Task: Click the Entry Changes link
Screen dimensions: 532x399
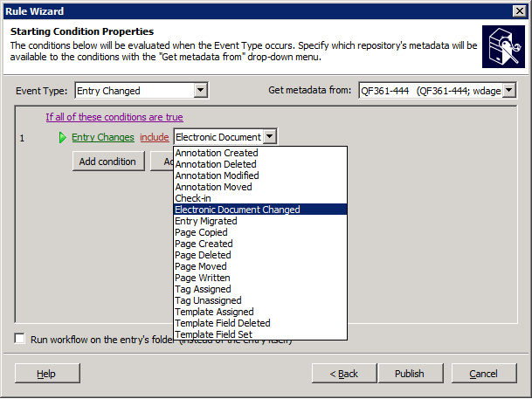Action: [x=103, y=137]
